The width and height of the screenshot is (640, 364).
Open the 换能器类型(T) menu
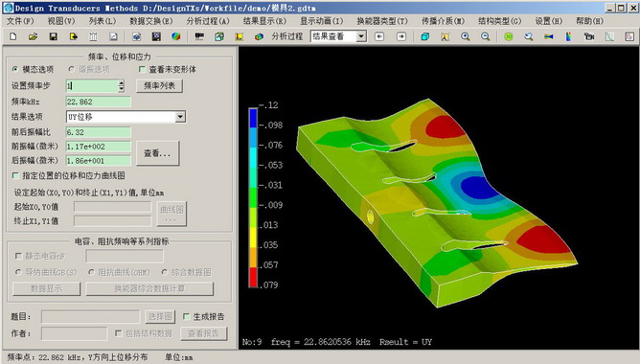click(382, 21)
